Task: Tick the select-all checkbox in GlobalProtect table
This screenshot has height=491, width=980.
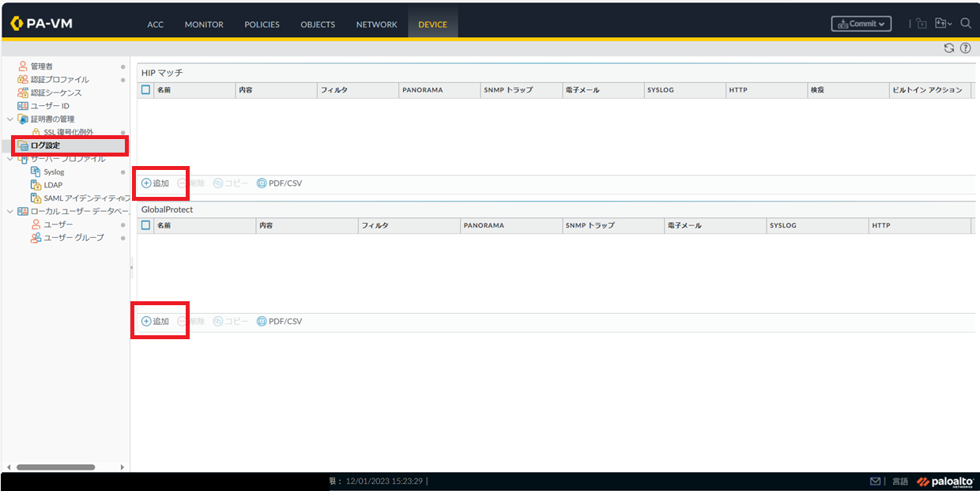Action: pyautogui.click(x=145, y=225)
